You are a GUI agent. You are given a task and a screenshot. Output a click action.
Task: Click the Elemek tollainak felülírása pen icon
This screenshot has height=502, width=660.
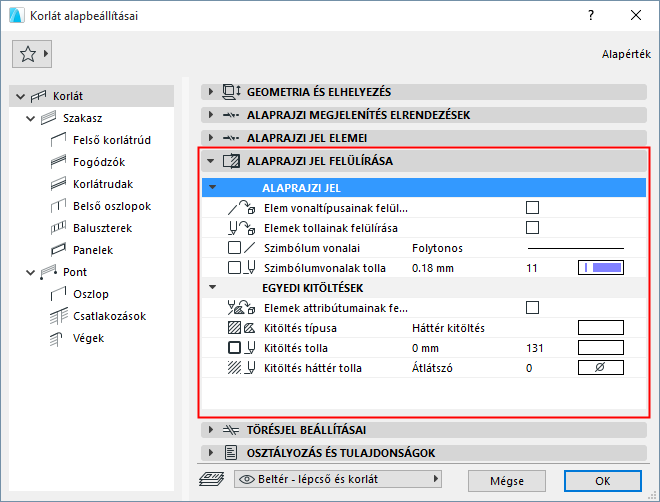(x=242, y=228)
